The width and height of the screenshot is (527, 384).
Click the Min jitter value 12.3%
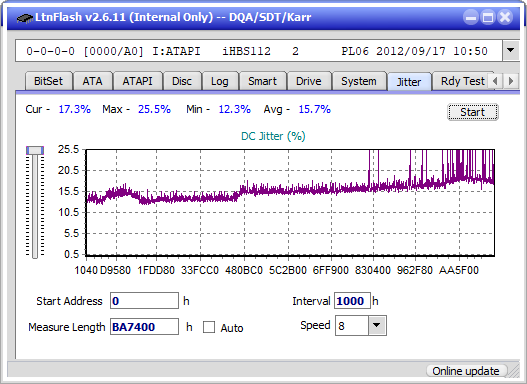pos(235,109)
